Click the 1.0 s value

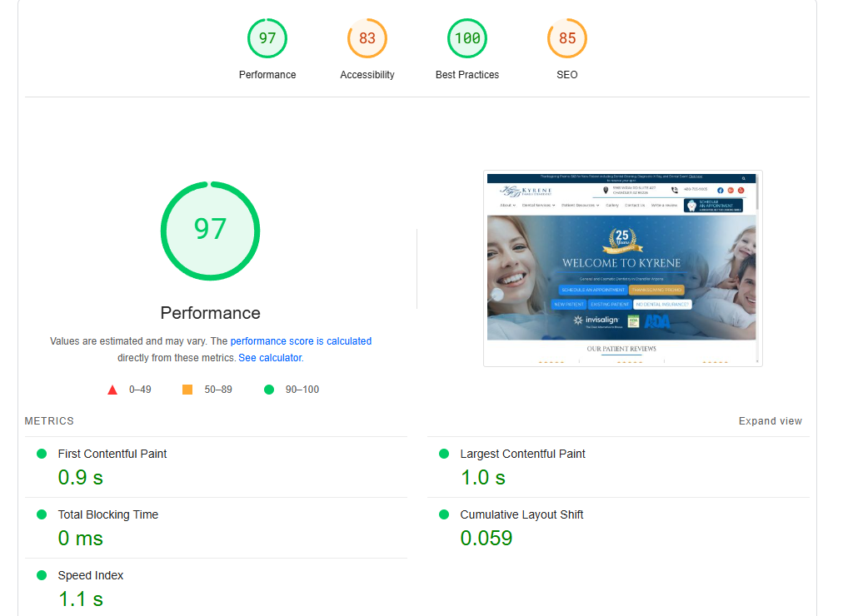click(483, 477)
